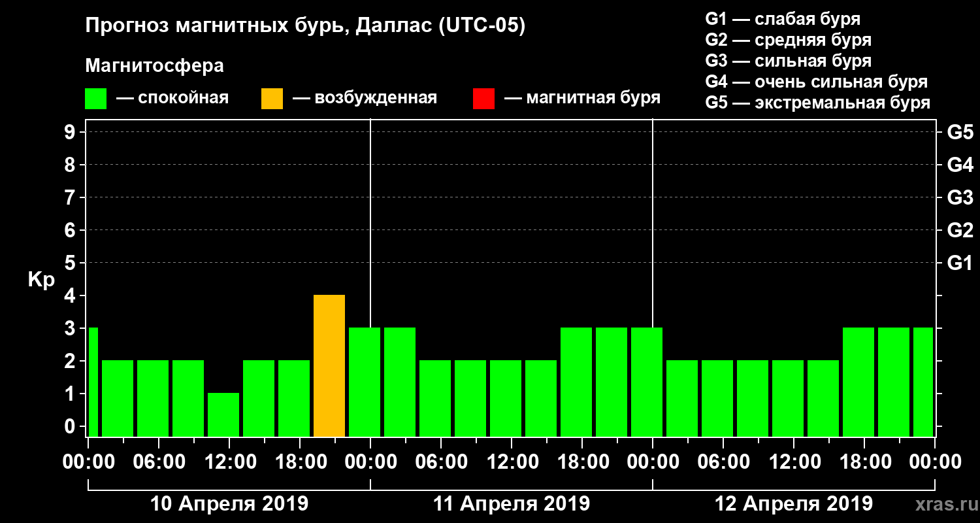Click Kp axis value 7
Screen dimensions: 980x523
pyautogui.click(x=71, y=197)
